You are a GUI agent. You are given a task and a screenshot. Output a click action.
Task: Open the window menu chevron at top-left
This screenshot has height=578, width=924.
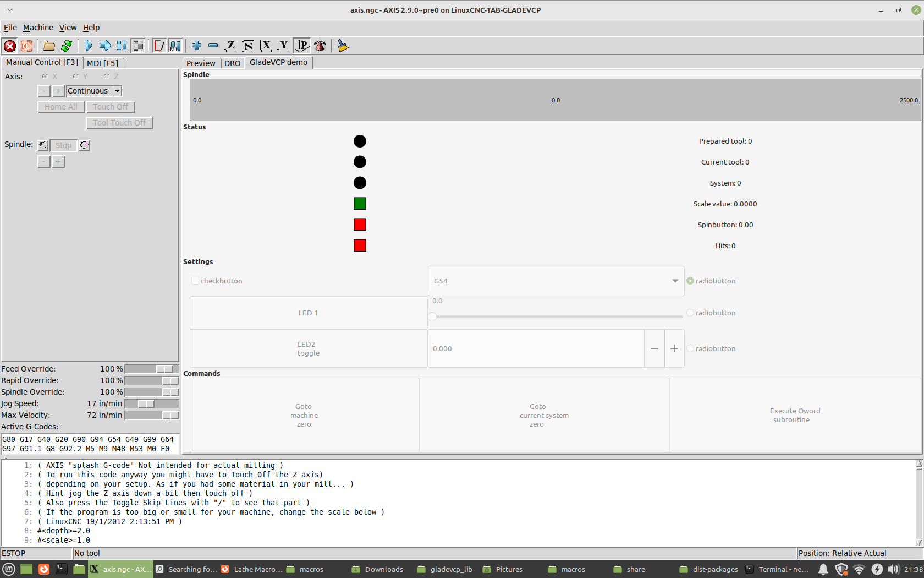tap(9, 10)
